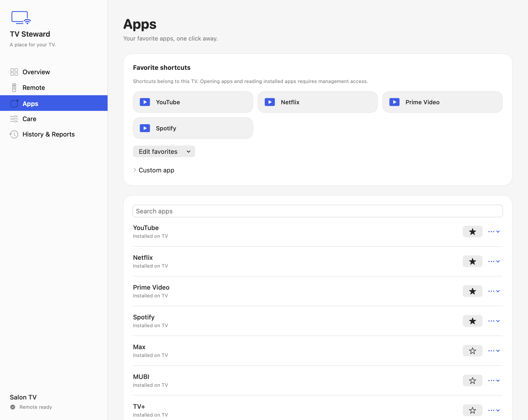This screenshot has width=528, height=420.
Task: Click the Netflix shortcut play icon
Action: 270,102
